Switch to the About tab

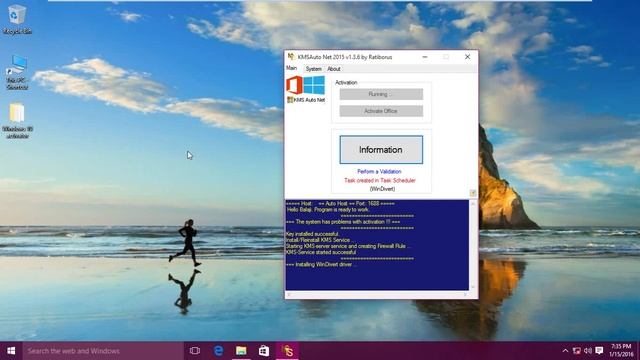point(334,69)
